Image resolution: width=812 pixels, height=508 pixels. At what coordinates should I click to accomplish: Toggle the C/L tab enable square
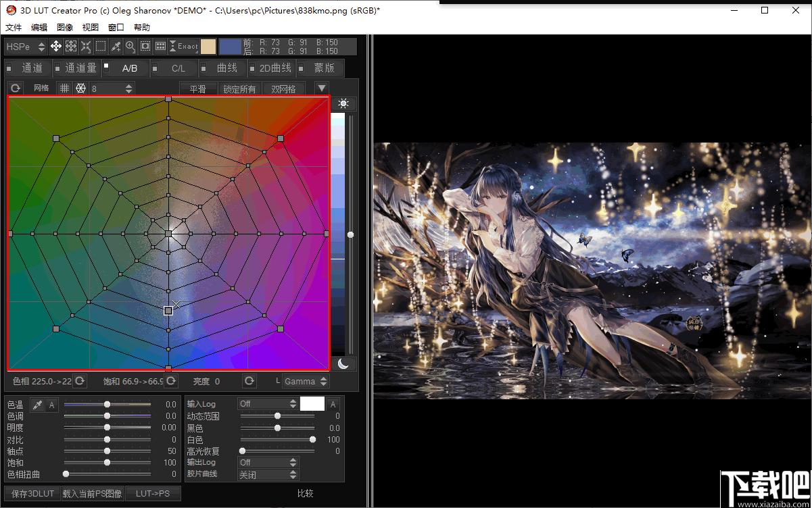point(155,68)
